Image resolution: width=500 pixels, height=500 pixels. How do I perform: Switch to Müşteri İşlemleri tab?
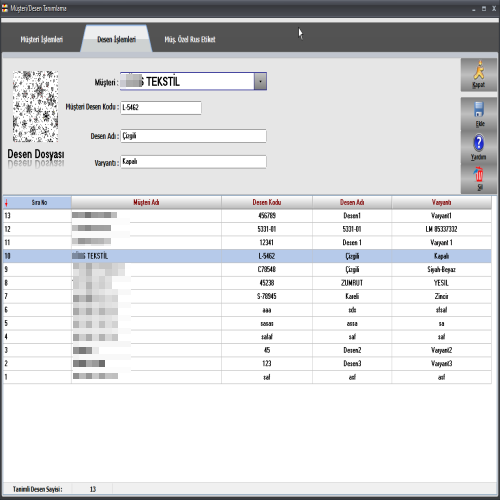coord(42,39)
